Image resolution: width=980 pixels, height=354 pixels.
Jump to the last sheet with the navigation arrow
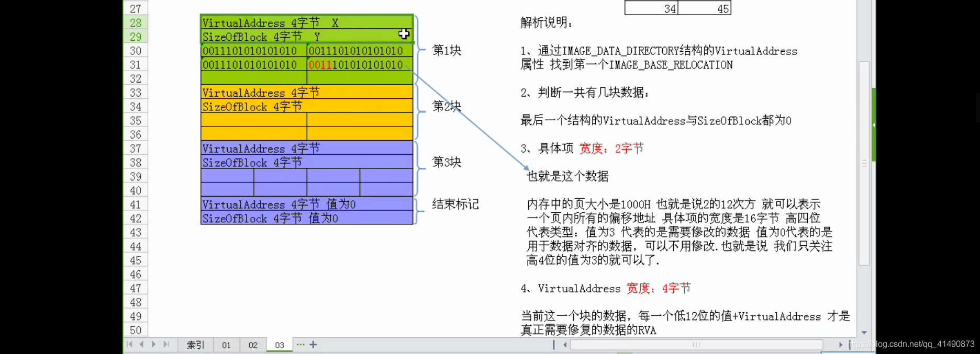pyautogui.click(x=166, y=345)
